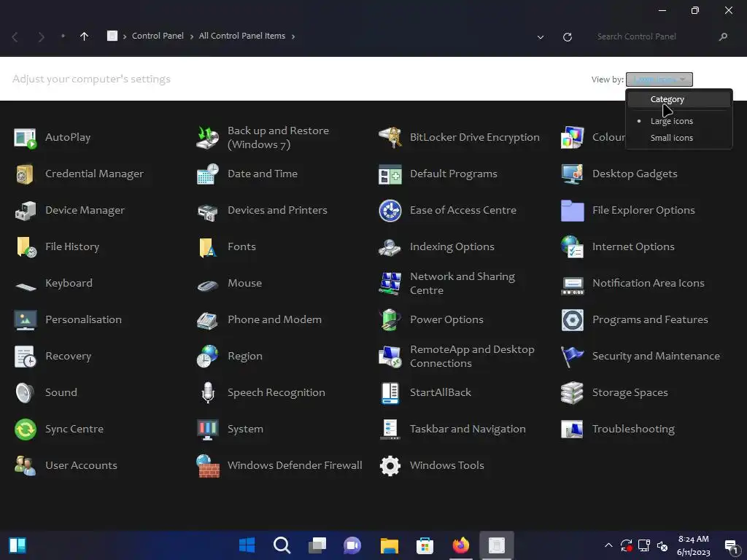The image size is (747, 560).
Task: Click the File Explorer Options folder icon
Action: pyautogui.click(x=572, y=211)
